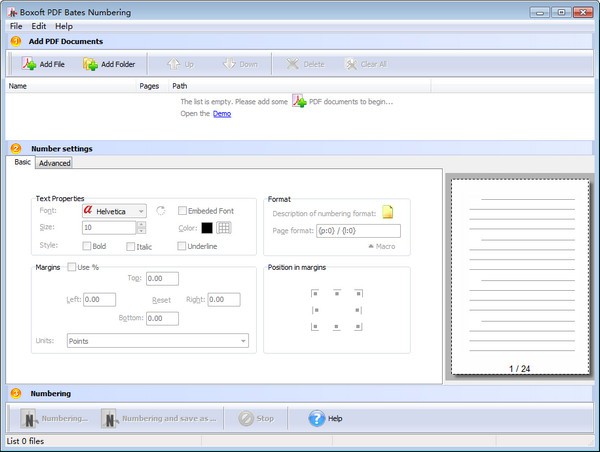
Task: Open the color grid picker icon
Action: [x=225, y=228]
